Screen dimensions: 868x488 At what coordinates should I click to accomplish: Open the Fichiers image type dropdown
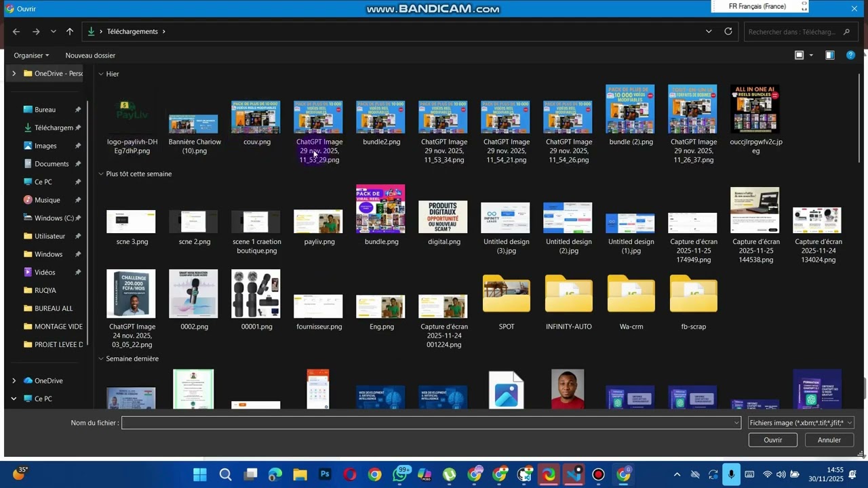[x=800, y=423]
